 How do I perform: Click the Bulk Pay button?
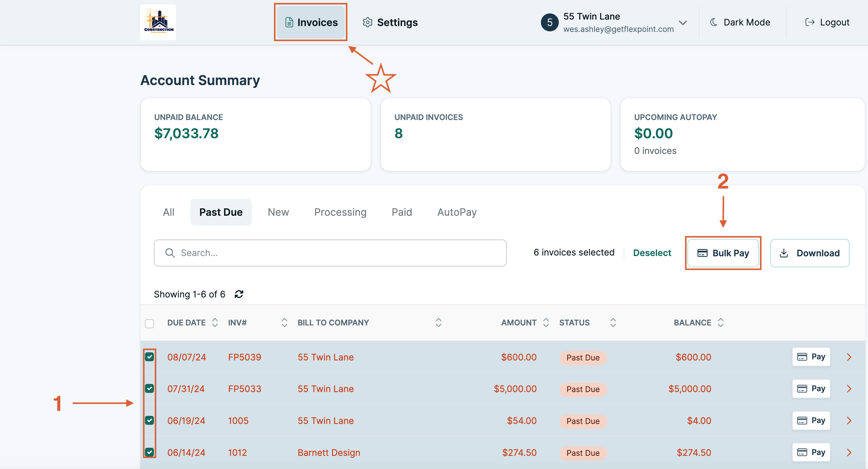[723, 253]
